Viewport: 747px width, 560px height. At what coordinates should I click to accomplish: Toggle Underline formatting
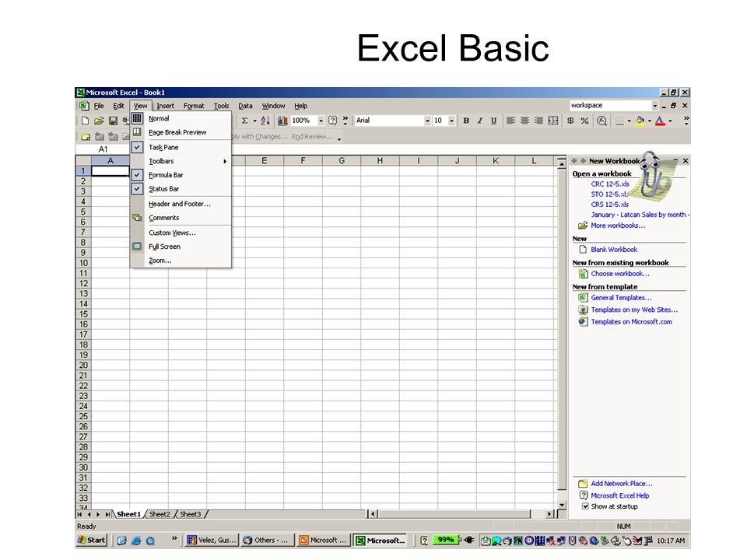(x=493, y=121)
